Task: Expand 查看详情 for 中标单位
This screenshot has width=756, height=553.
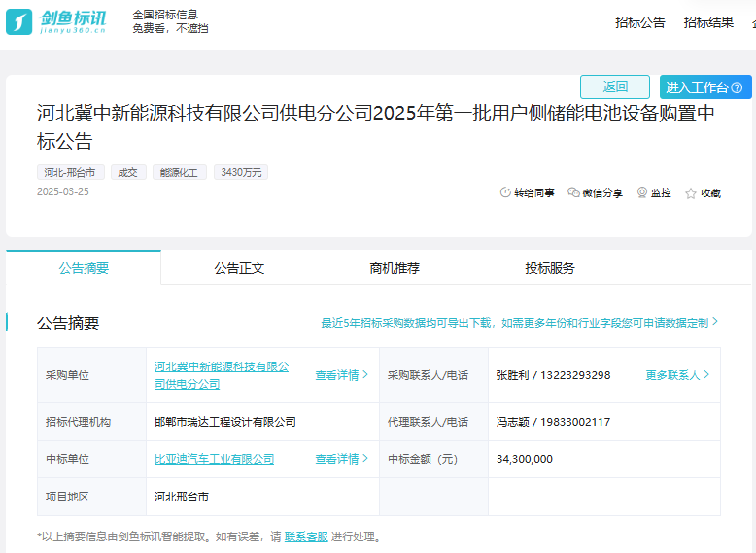Action: coord(341,459)
